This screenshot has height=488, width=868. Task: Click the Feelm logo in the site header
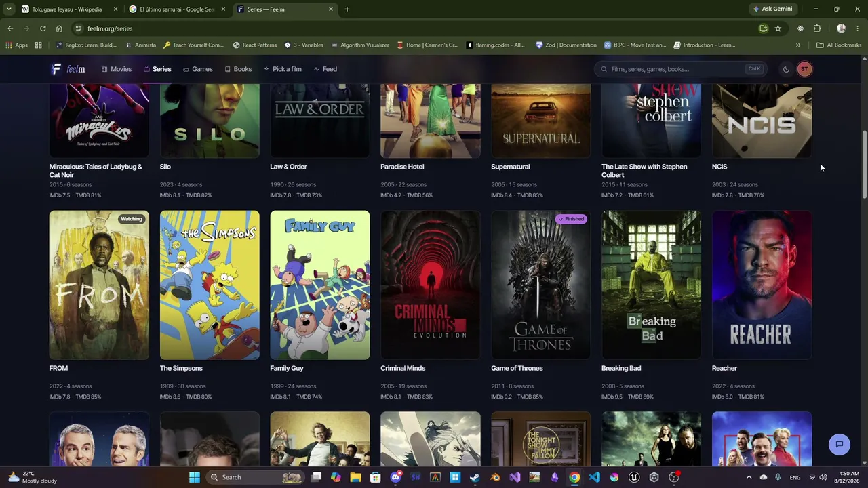(68, 69)
